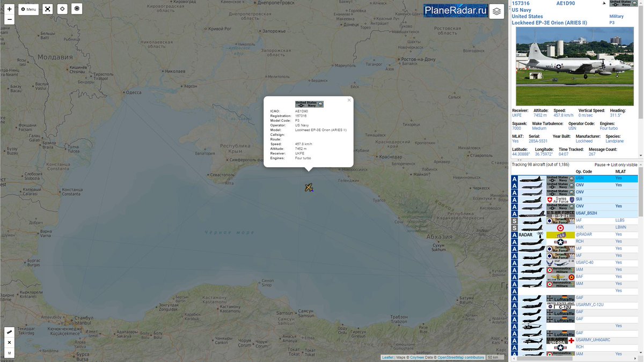This screenshot has height=362, width=644.
Task: Close the aircraft info popup
Action: [x=349, y=100]
